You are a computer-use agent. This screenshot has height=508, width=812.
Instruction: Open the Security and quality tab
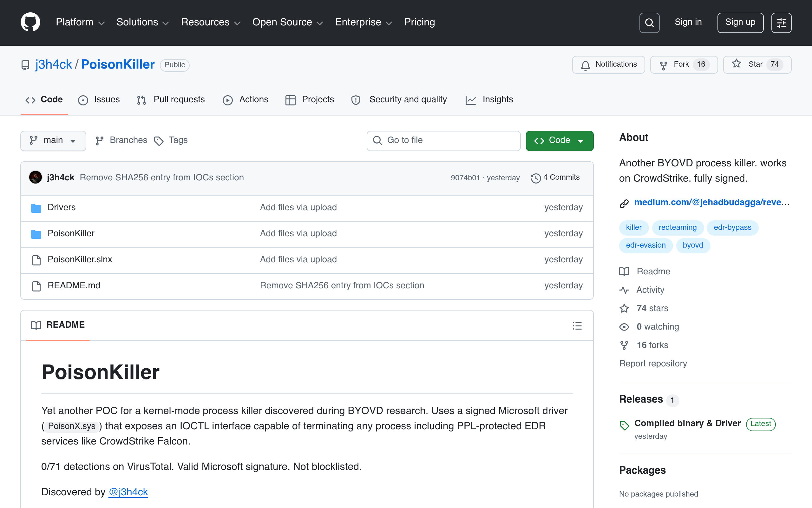[399, 100]
